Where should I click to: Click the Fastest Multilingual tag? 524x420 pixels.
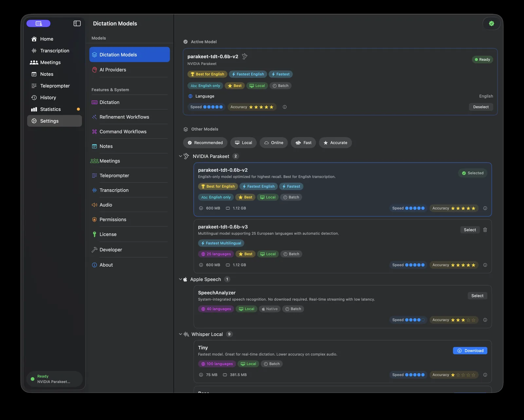click(221, 243)
